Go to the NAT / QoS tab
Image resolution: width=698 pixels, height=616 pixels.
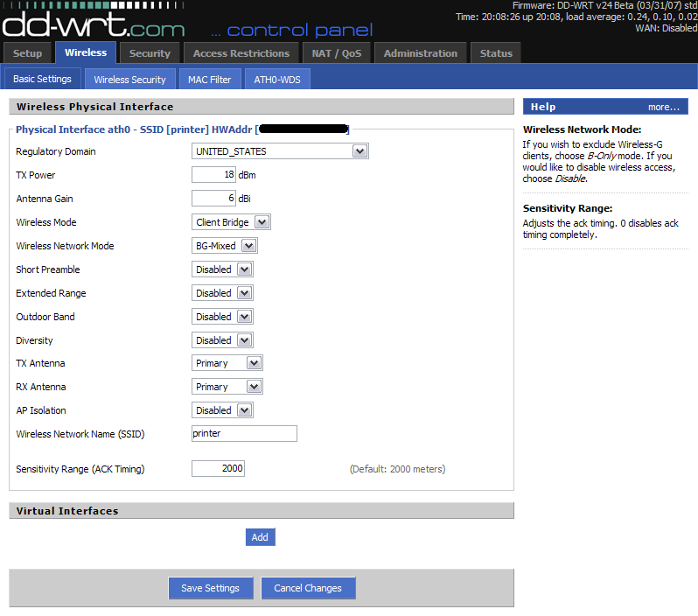[337, 53]
